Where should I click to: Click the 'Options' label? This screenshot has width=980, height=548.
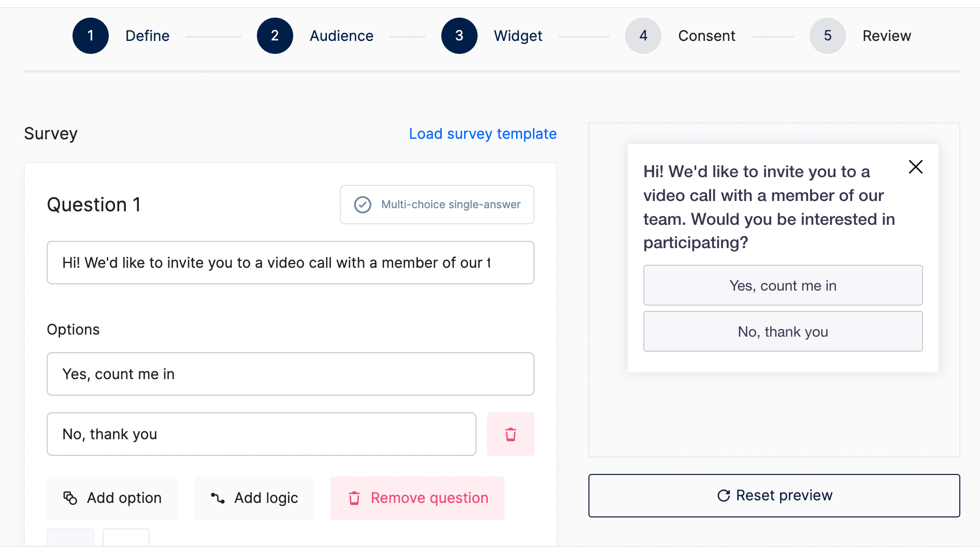pyautogui.click(x=73, y=329)
